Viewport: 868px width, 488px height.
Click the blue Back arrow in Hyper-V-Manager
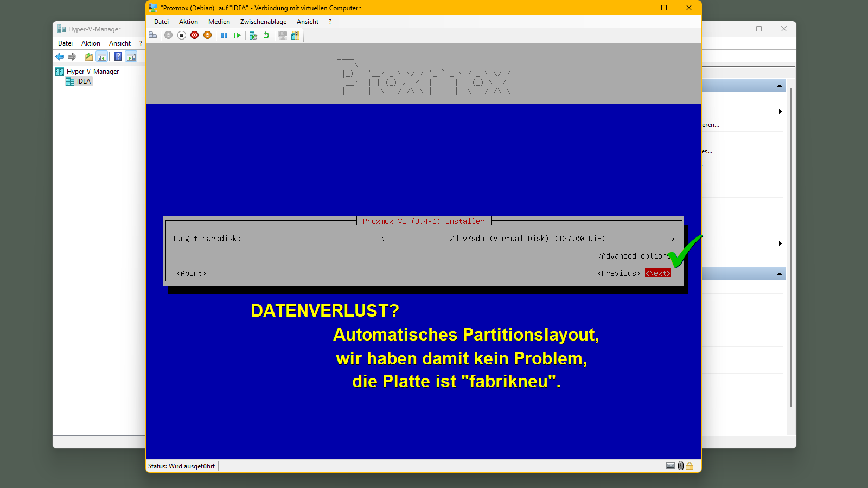click(x=60, y=56)
